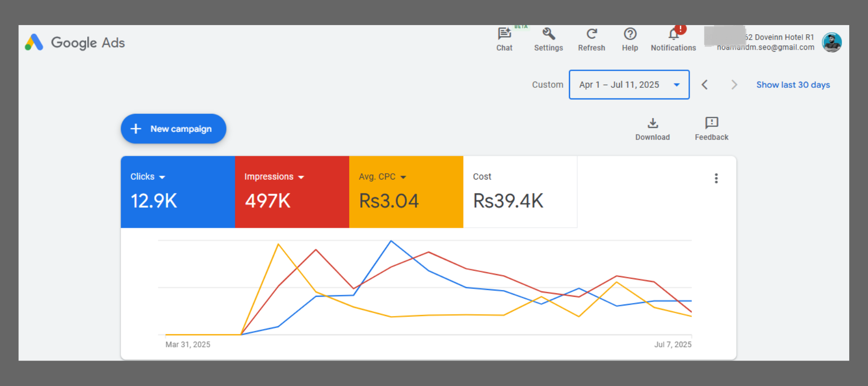Click the New campaign button
Screen dimensions: 868x386
pyautogui.click(x=174, y=129)
